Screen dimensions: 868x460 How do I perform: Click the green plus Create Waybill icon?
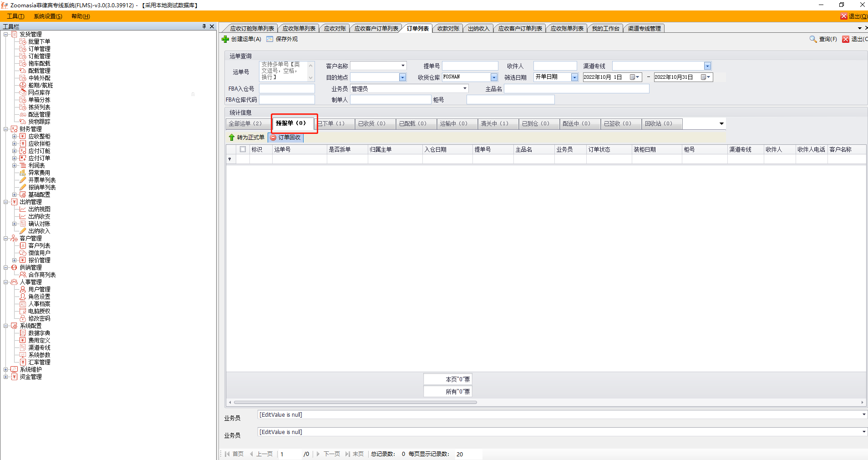tap(225, 39)
